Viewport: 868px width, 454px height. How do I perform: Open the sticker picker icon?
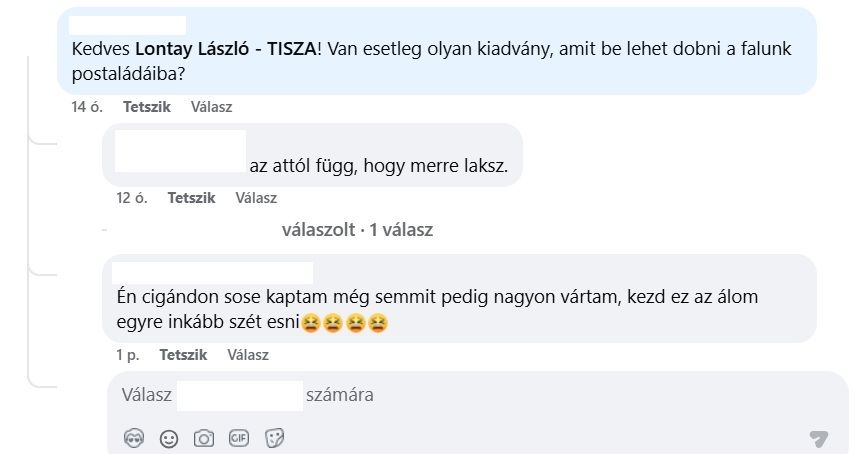coord(274,438)
